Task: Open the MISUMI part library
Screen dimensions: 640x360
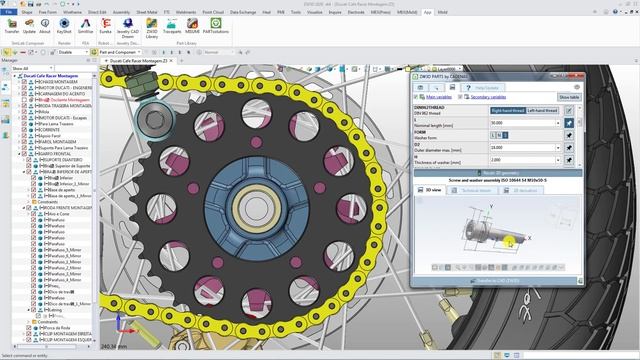Action: coord(192,26)
